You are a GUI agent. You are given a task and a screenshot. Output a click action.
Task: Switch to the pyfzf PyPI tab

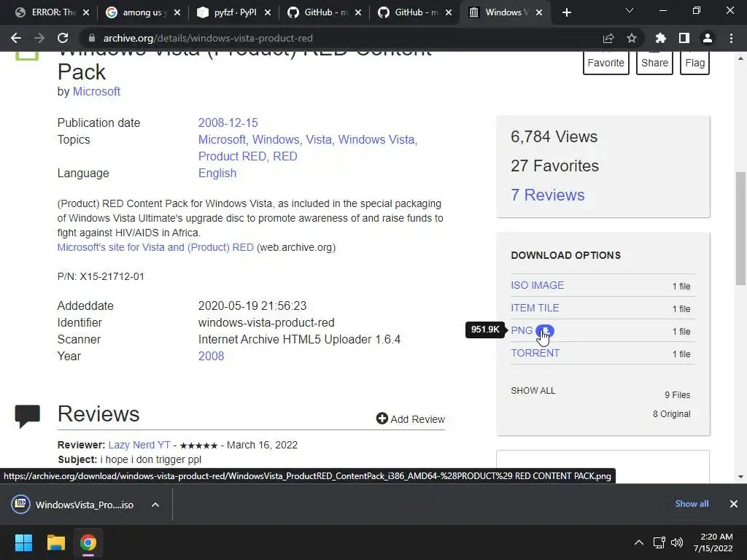click(232, 12)
